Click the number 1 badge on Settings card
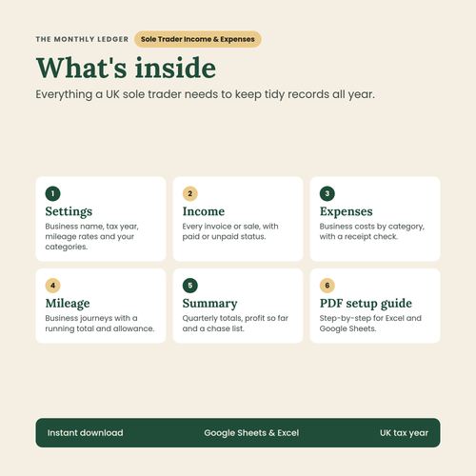The image size is (476, 476). (x=52, y=193)
